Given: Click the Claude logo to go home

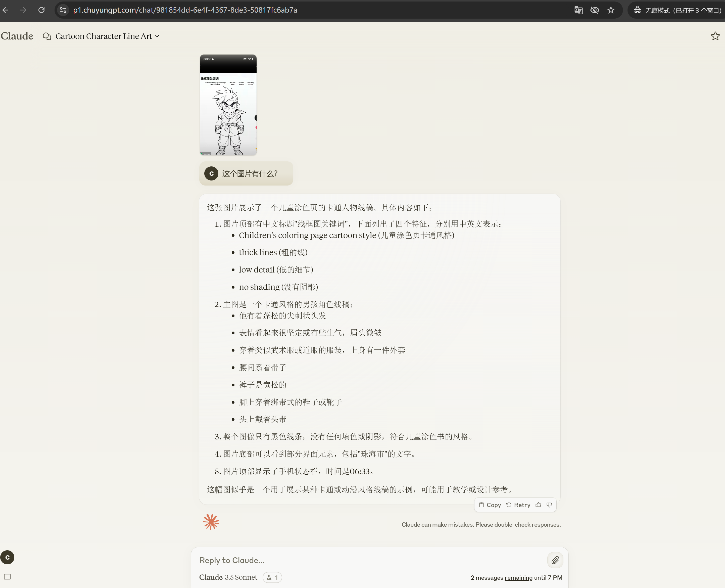Looking at the screenshot, I should (17, 36).
